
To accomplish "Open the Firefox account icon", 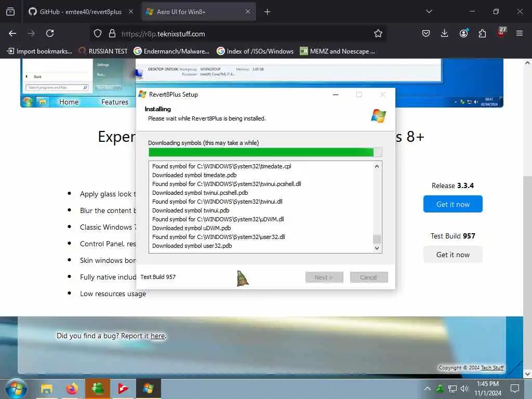I will 464,33.
